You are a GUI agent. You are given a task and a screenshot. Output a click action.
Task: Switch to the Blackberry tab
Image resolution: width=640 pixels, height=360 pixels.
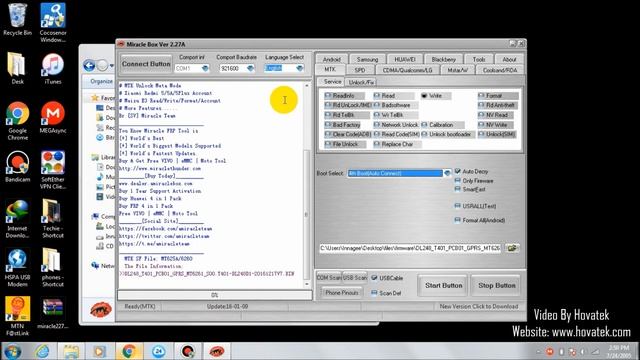point(443,59)
